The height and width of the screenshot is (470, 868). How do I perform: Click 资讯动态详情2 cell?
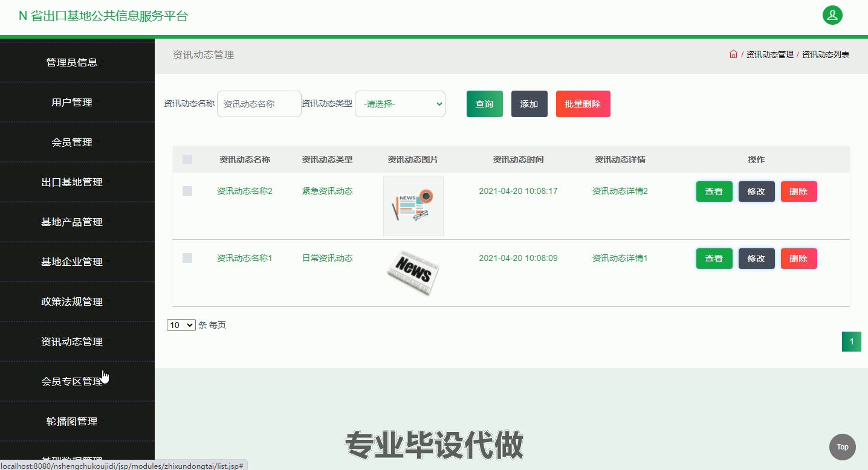620,191
